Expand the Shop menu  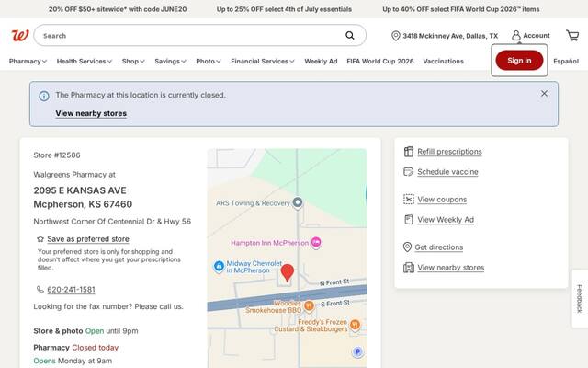tap(133, 62)
